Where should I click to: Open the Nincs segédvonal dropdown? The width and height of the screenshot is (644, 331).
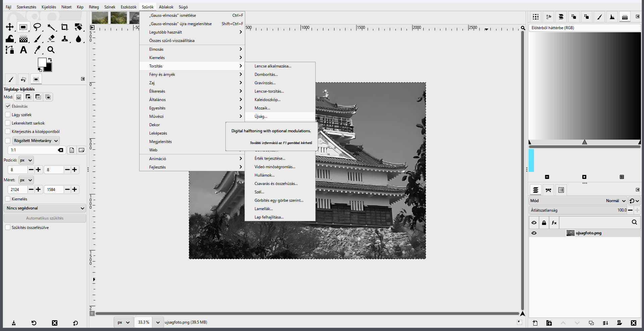click(45, 208)
